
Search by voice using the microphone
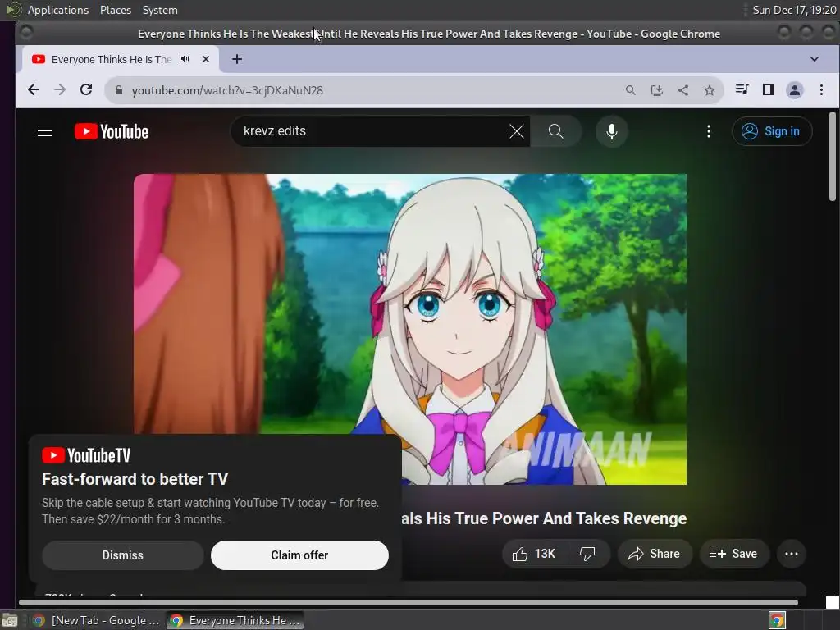coord(611,131)
